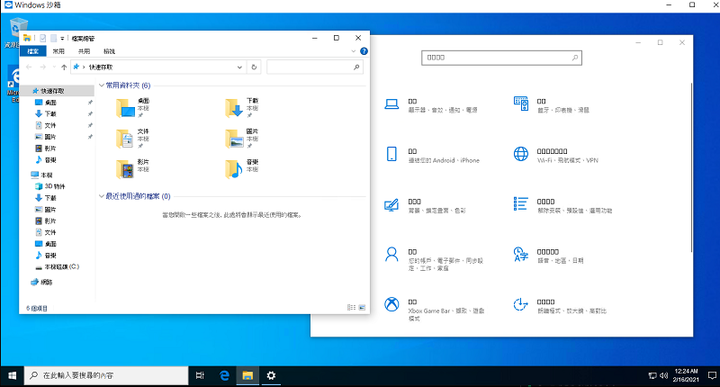Click properties icon in quick access toolbar
The height and width of the screenshot is (387, 720).
pyautogui.click(x=43, y=38)
